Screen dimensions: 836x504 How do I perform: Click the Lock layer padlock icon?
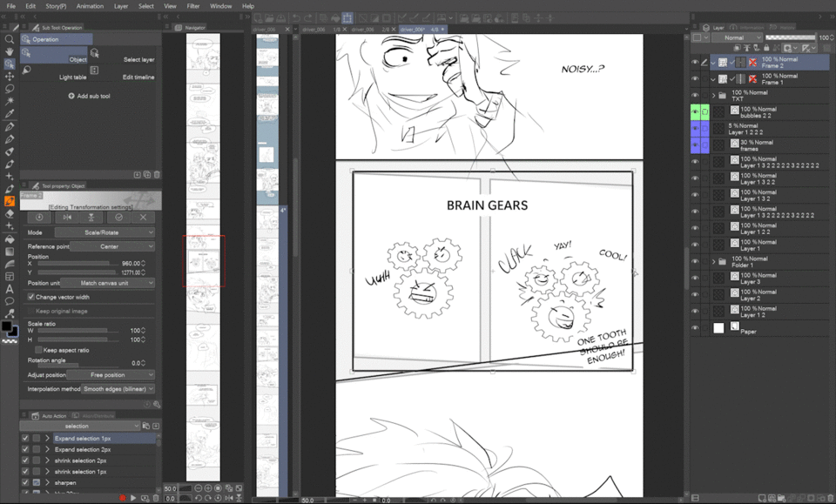coord(766,48)
